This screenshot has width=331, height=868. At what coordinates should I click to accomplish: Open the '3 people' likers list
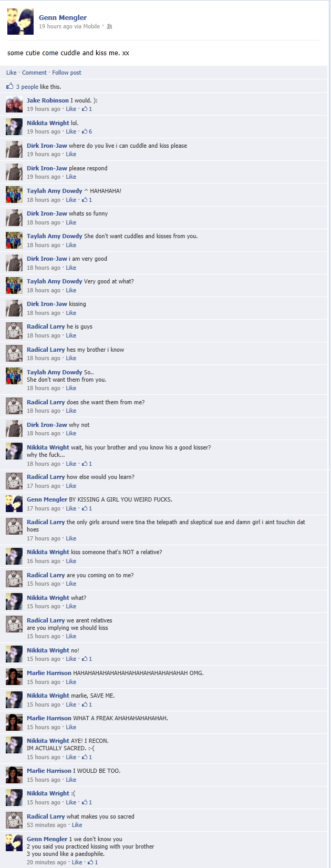pyautogui.click(x=27, y=87)
